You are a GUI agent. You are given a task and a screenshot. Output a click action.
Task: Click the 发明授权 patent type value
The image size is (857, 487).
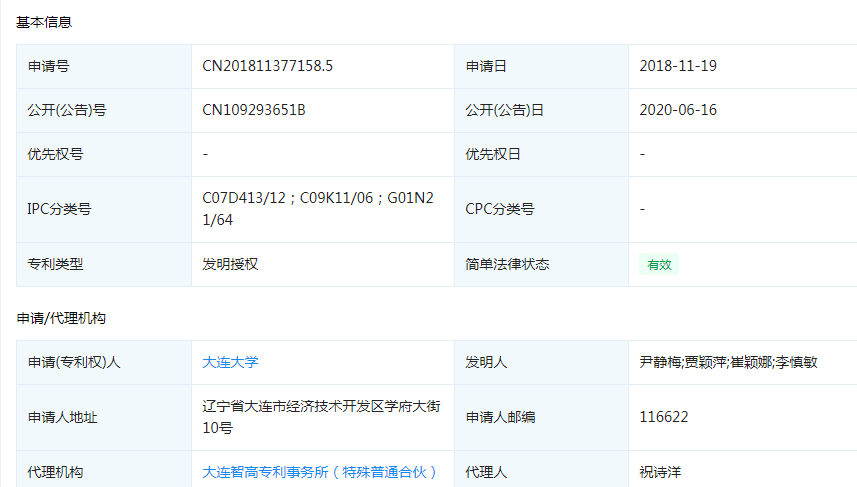230,264
